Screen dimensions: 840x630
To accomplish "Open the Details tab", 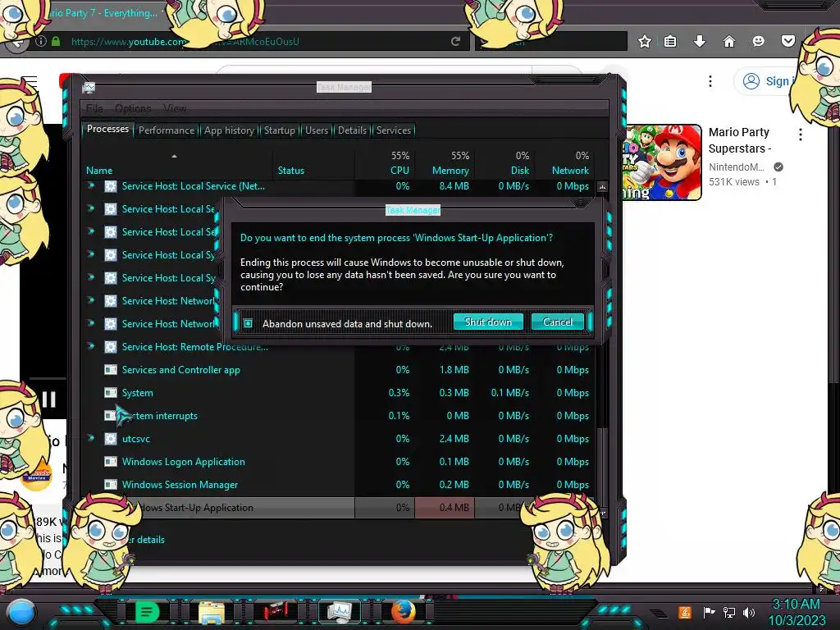I will click(352, 130).
